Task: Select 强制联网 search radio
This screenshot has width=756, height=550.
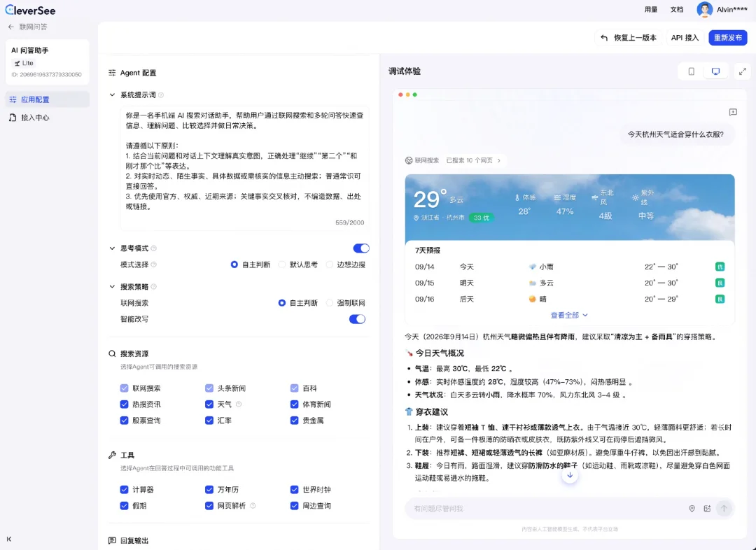Action: [x=329, y=303]
